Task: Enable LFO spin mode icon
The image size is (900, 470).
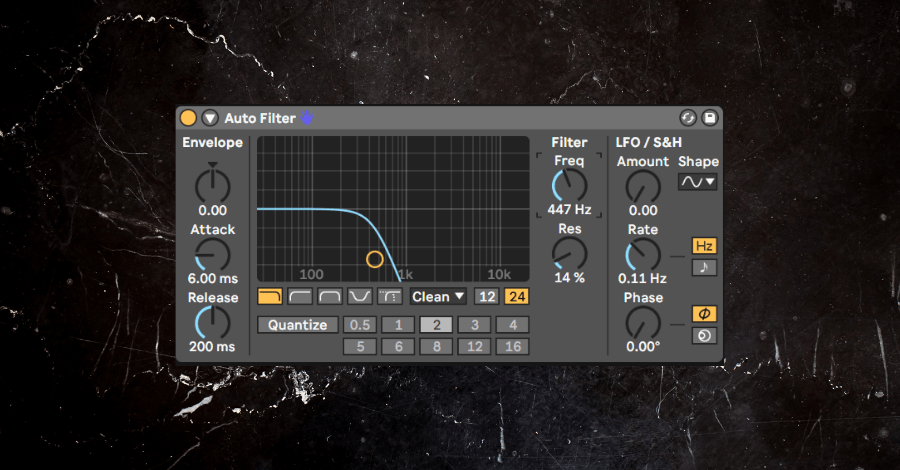Action: pyautogui.click(x=704, y=336)
